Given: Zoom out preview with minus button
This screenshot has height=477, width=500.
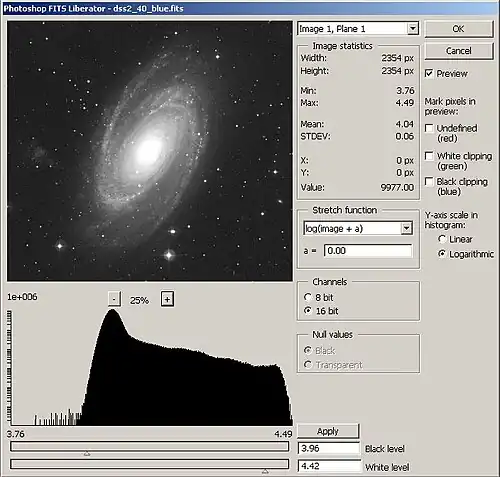Looking at the screenshot, I should 114,299.
